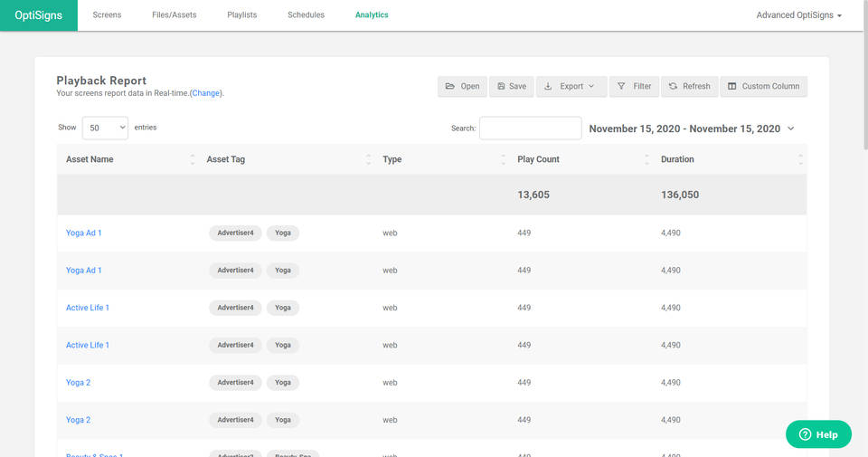
Task: Click the Open folder button
Action: point(462,86)
